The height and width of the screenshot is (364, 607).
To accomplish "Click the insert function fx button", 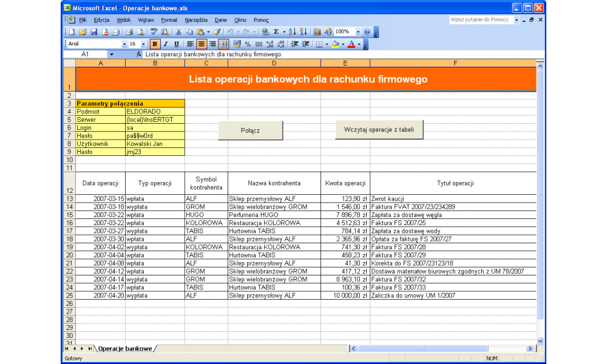I will click(138, 55).
